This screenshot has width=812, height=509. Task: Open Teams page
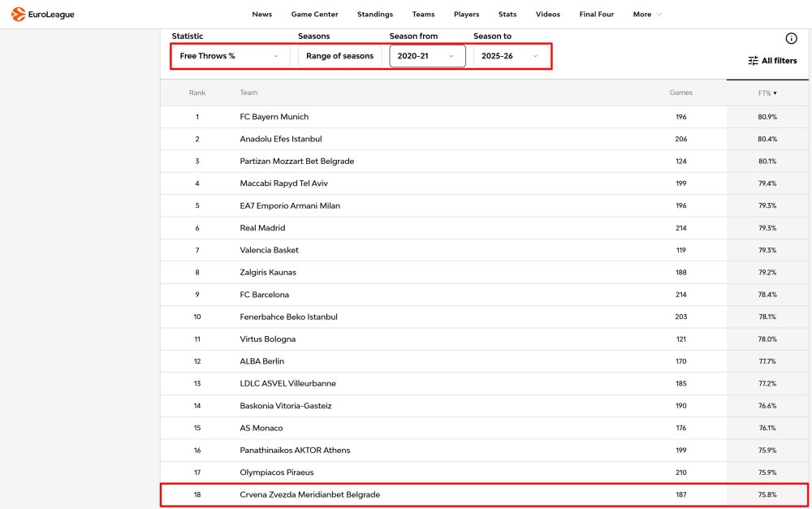point(423,14)
